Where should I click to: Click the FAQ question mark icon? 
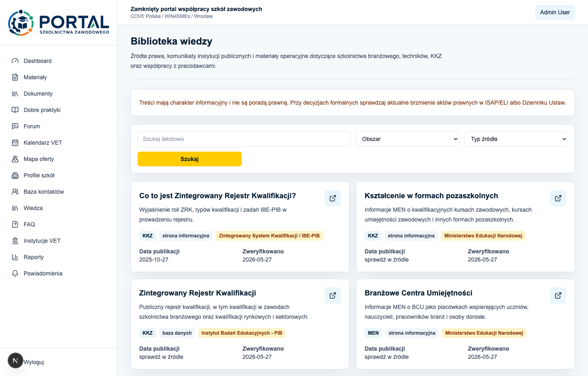point(15,224)
